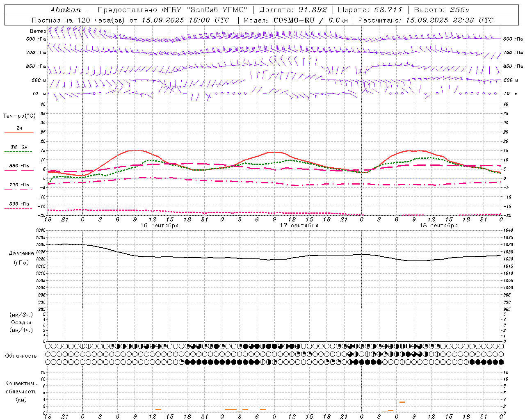Click the forecast period text Прогноз на 120 часа(ов)

click(79, 20)
